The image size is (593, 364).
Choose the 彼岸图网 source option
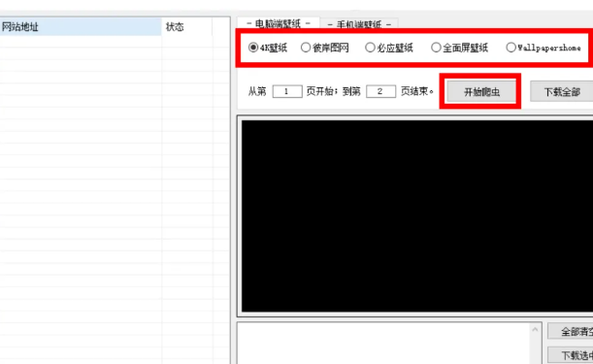[324, 48]
